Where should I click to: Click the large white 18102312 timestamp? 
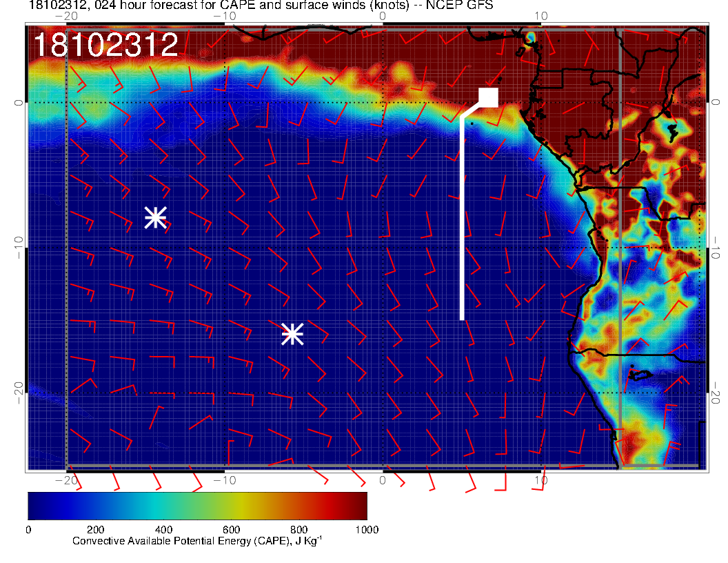[x=106, y=45]
